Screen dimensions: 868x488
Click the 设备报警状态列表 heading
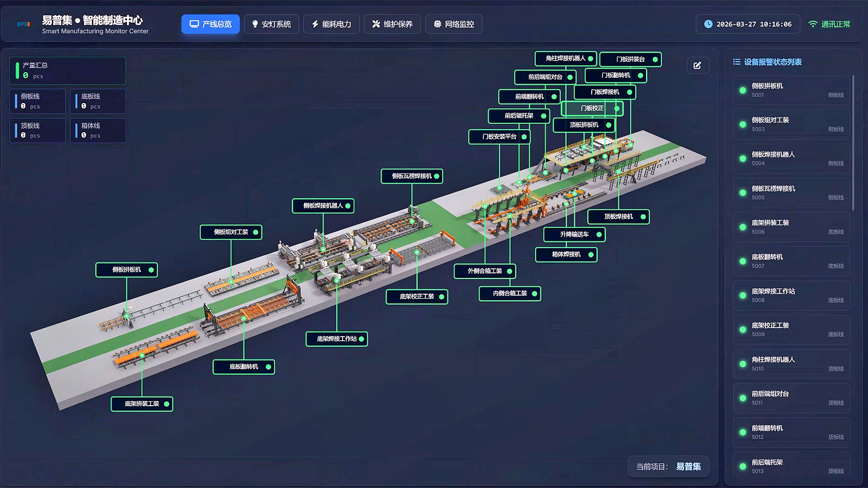click(x=773, y=62)
